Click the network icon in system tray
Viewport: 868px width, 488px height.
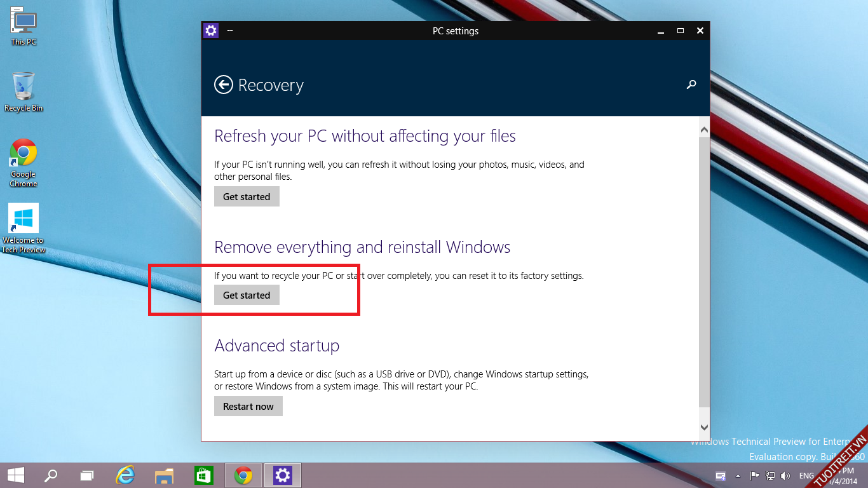(770, 475)
